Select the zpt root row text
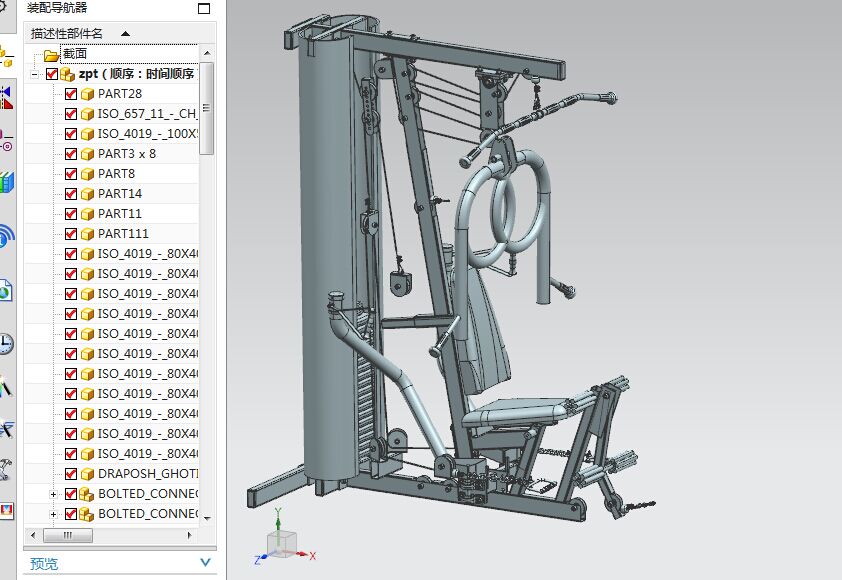The width and height of the screenshot is (842, 580). pyautogui.click(x=137, y=74)
